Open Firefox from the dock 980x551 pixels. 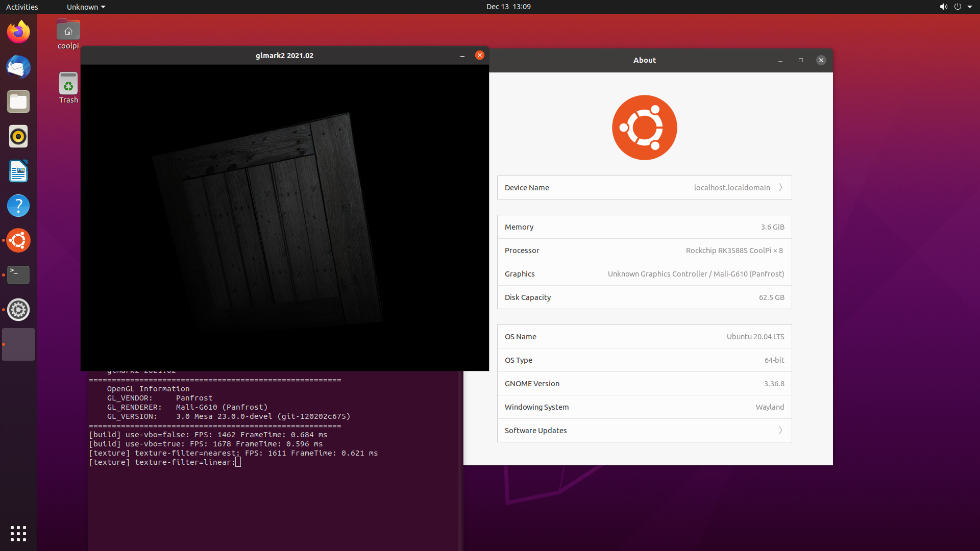coord(18,32)
